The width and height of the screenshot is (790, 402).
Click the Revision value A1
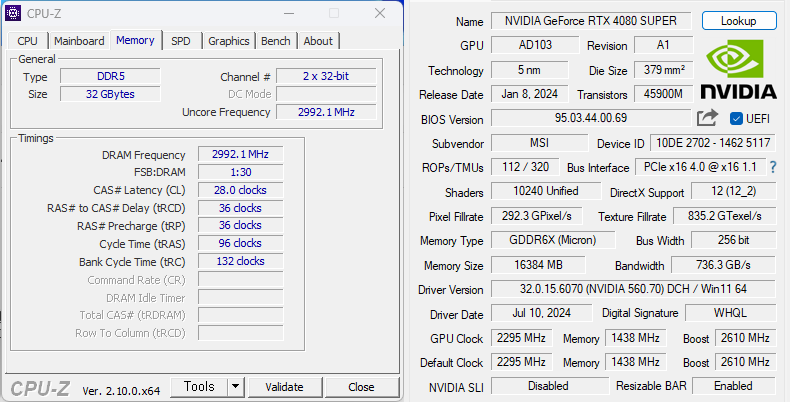pos(663,45)
